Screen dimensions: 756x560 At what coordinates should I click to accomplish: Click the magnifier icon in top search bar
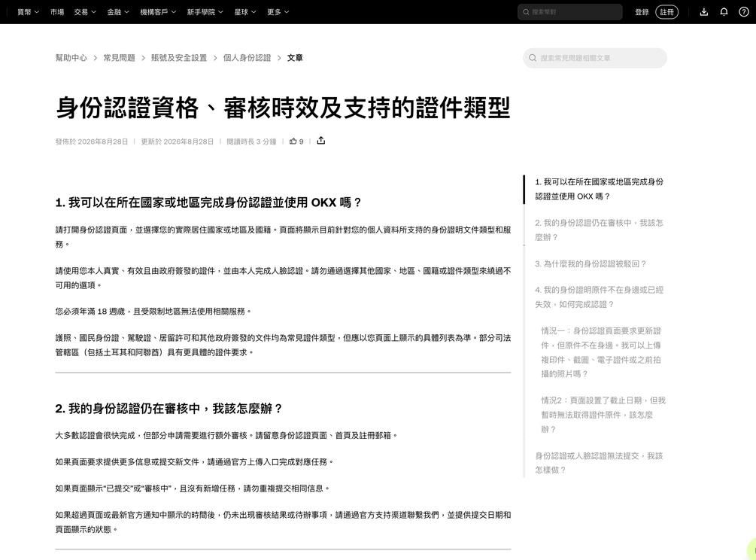tap(526, 12)
